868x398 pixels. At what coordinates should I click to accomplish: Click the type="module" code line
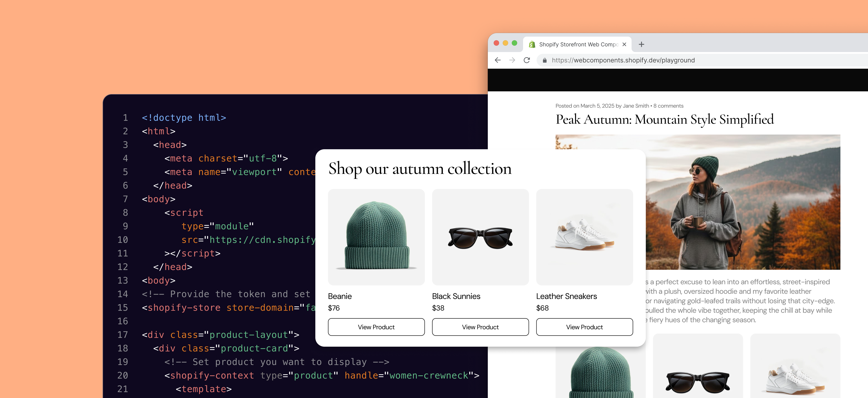[218, 226]
